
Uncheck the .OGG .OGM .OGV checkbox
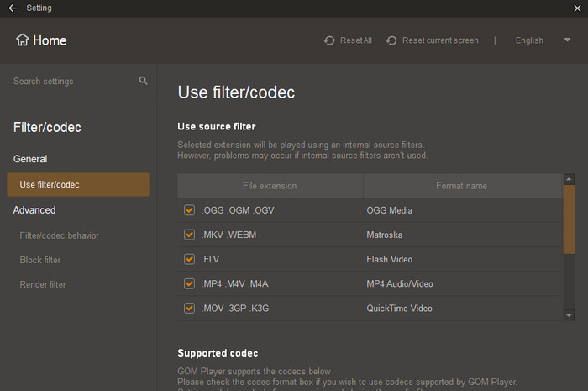click(189, 210)
